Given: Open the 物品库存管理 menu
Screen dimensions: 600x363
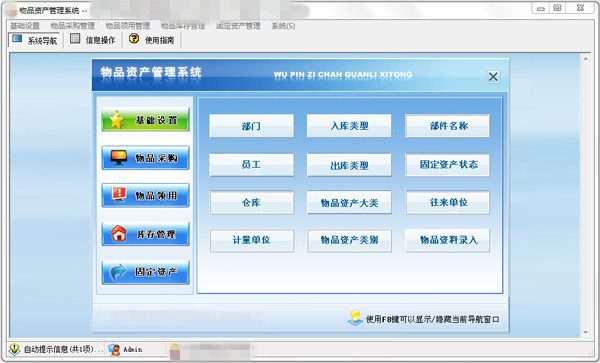Looking at the screenshot, I should pos(183,26).
